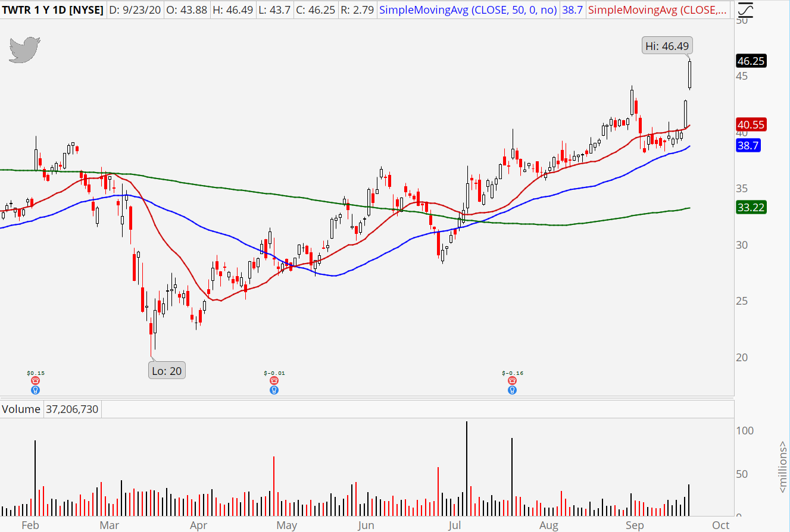
Task: Click the Oct label on the time axis
Action: pos(721,525)
